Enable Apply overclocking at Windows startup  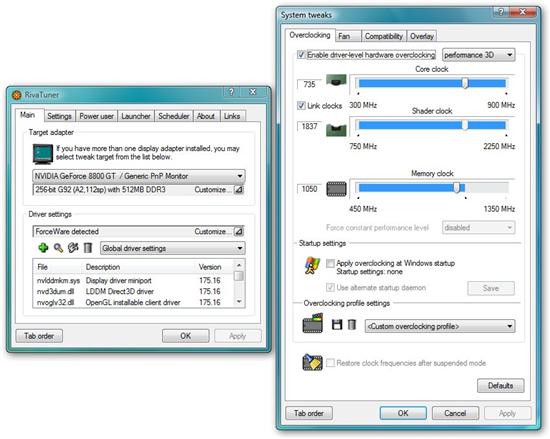[330, 263]
